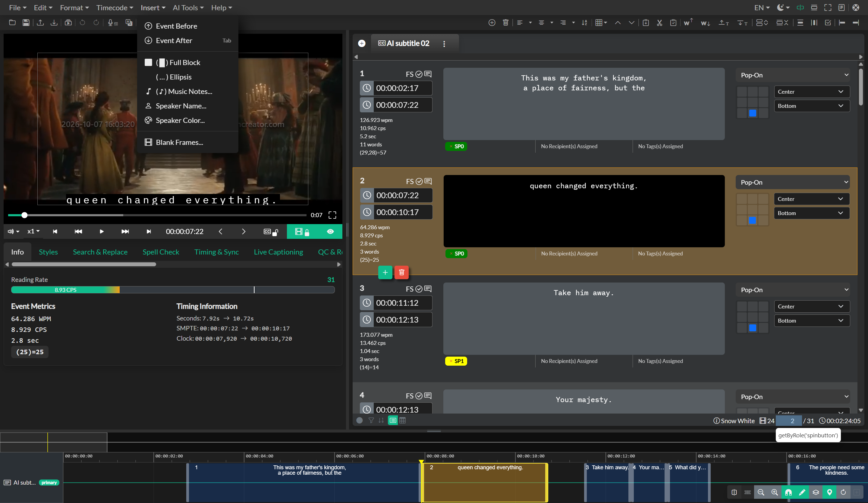This screenshot has height=503, width=868.
Task: Click green add event button under event 2
Action: 385,272
